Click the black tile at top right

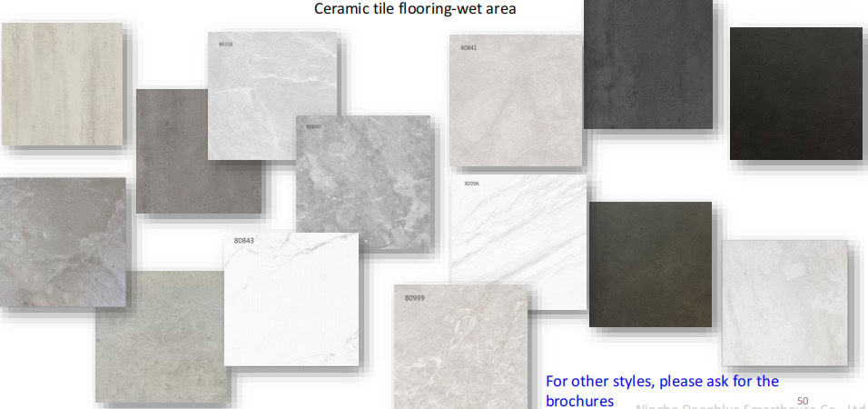tap(795, 93)
